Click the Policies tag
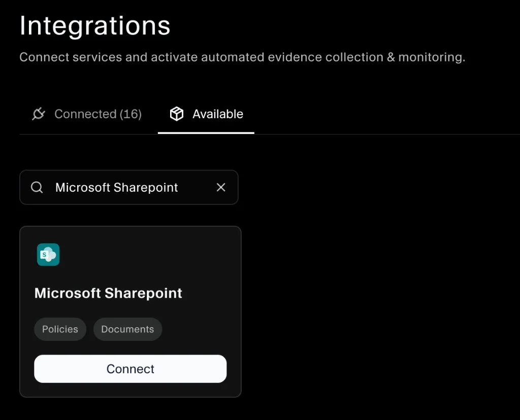Viewport: 520px width, 420px height. (60, 329)
